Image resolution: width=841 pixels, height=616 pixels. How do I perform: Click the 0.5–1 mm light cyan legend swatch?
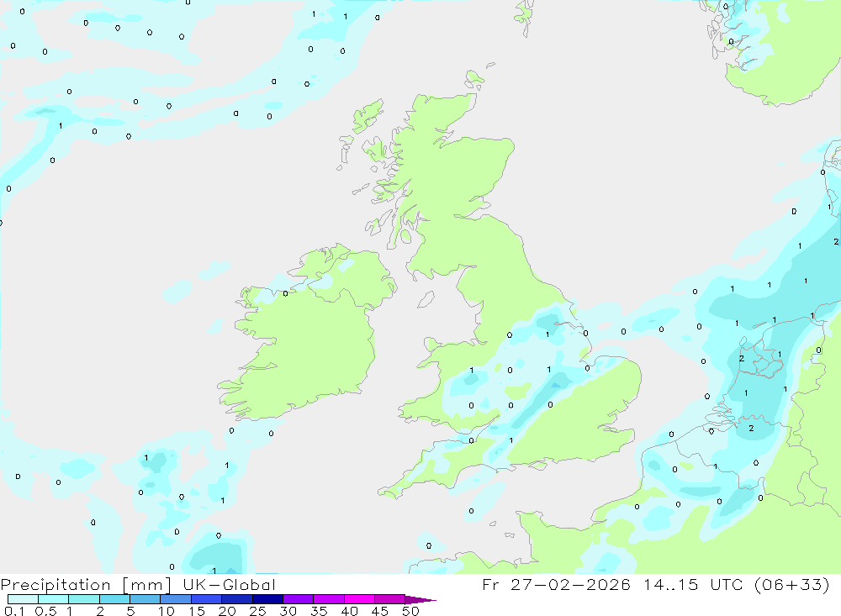[53, 599]
